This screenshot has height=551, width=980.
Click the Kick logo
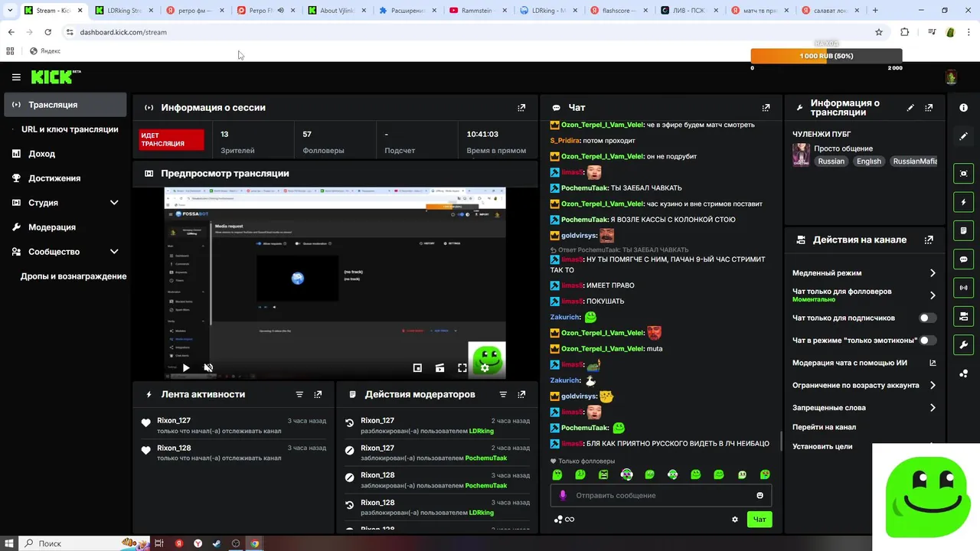click(x=55, y=77)
